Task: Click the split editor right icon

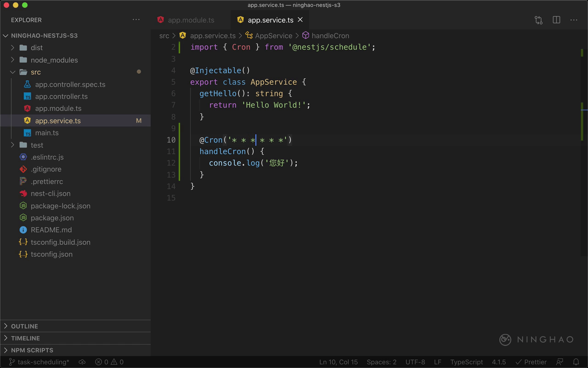Action: tap(556, 20)
